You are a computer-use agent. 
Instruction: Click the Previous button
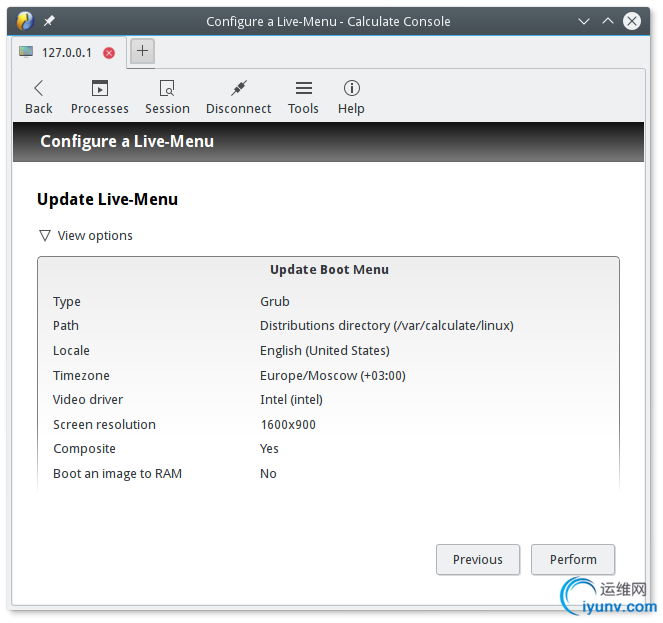tap(478, 560)
